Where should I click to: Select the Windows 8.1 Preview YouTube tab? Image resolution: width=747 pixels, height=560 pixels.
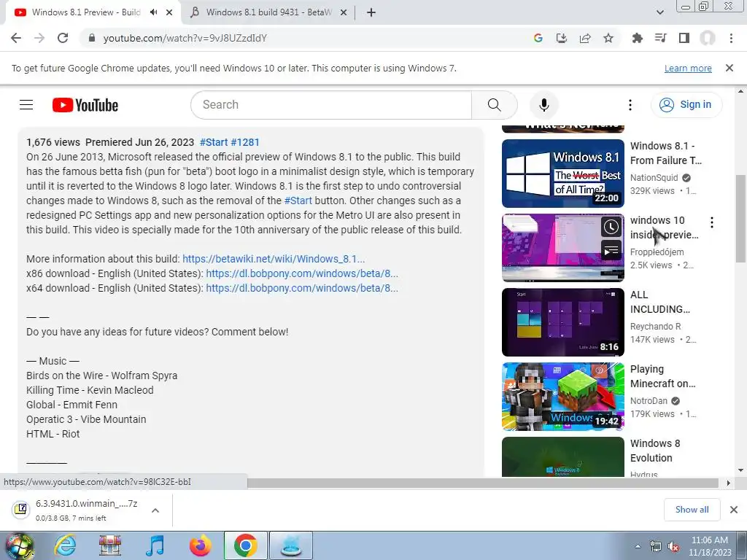pos(86,12)
